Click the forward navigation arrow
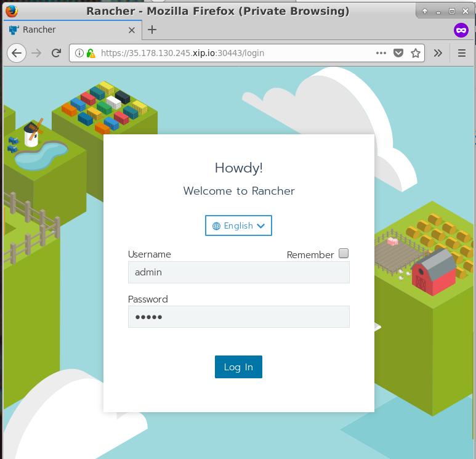Screen dimensions: 476x459 pyautogui.click(x=36, y=53)
